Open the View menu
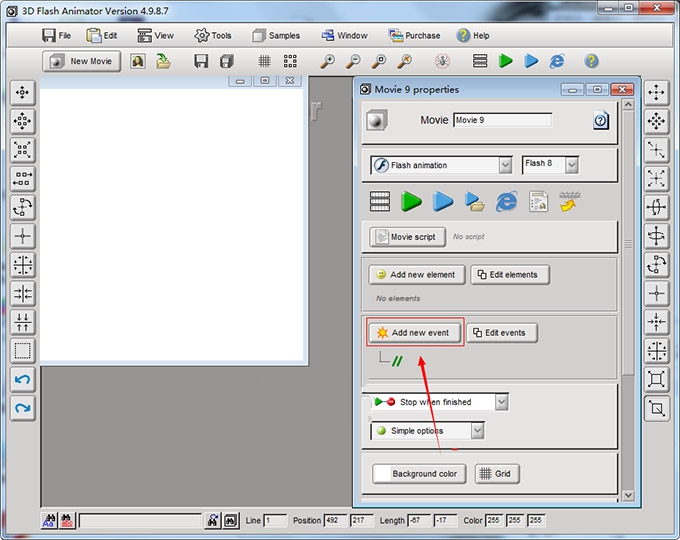Viewport: 680px width, 540px height. pos(155,36)
